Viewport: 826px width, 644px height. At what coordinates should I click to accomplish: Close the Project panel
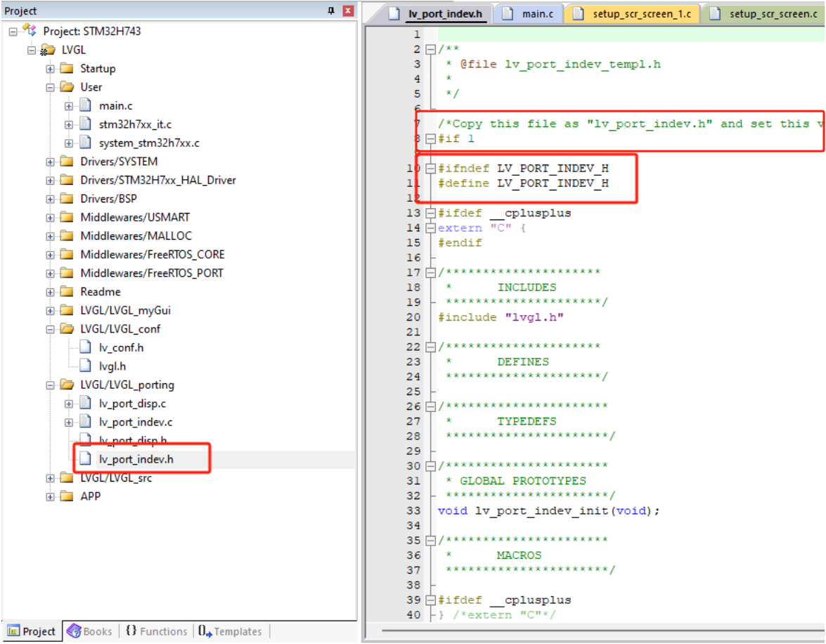click(x=348, y=11)
